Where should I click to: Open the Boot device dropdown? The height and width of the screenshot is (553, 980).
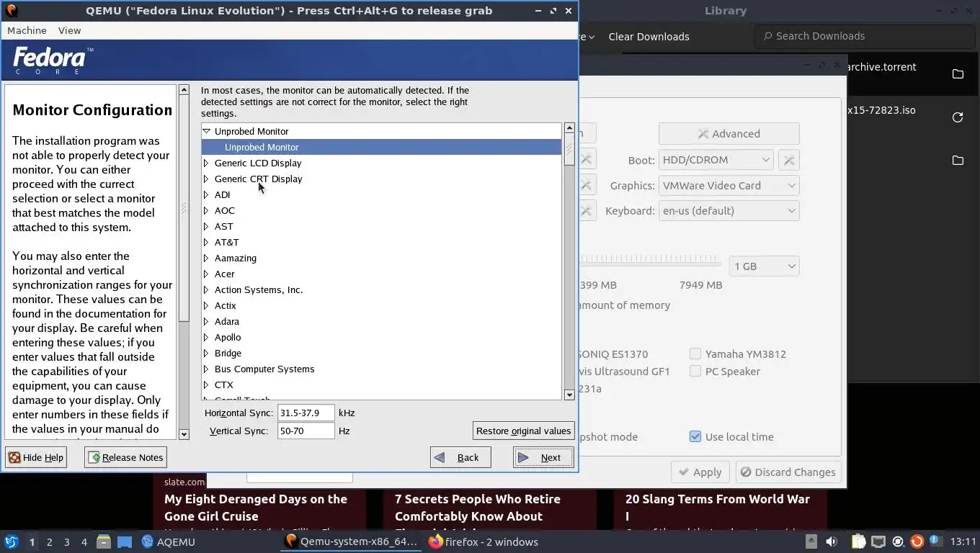point(716,160)
